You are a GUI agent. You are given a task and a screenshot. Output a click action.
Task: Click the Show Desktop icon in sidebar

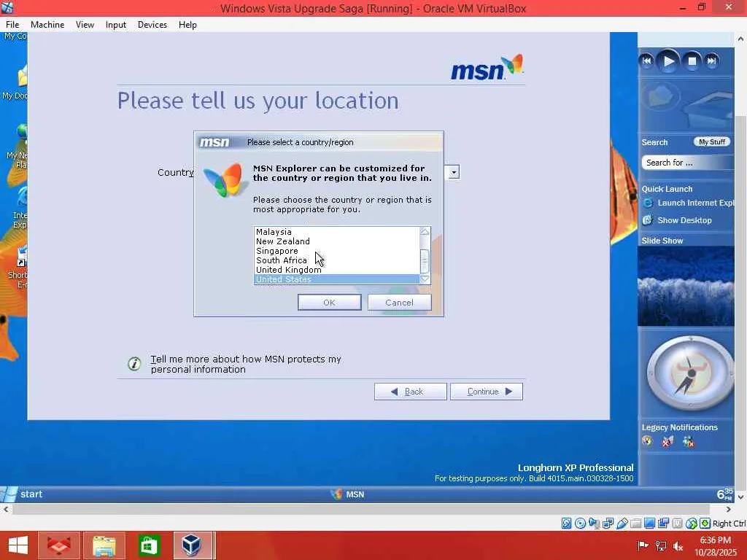point(648,220)
